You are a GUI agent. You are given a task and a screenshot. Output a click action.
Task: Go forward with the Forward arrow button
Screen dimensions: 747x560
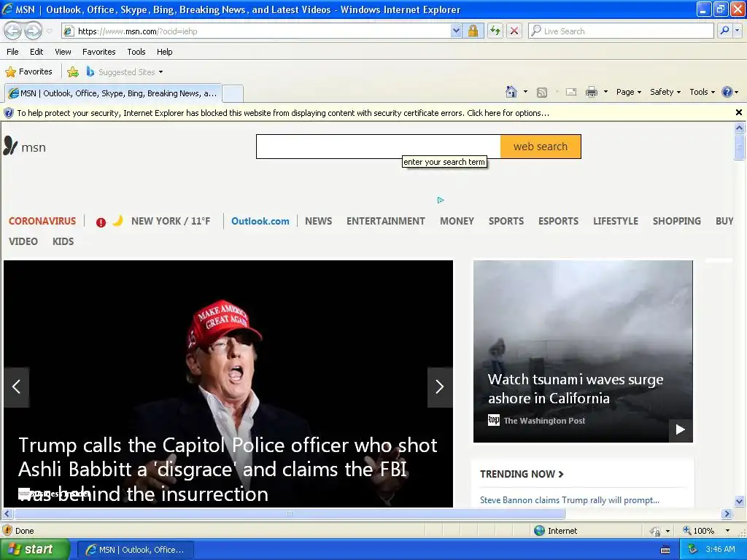[33, 31]
